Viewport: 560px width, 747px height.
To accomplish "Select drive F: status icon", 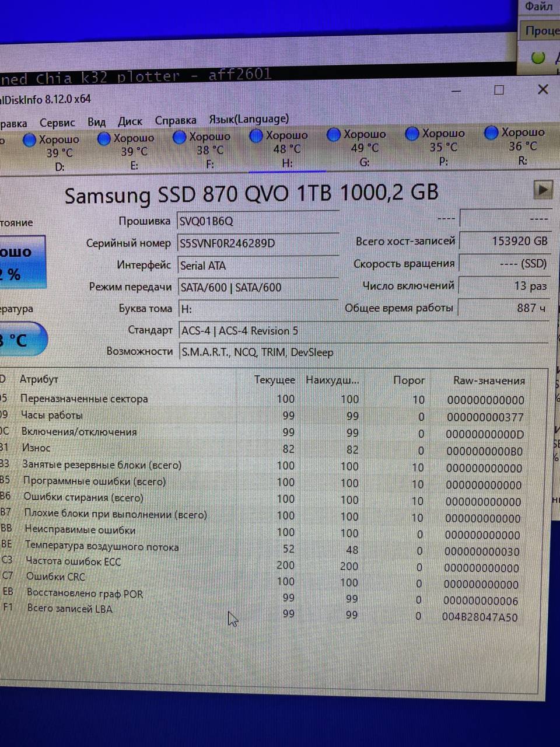I will point(180,137).
